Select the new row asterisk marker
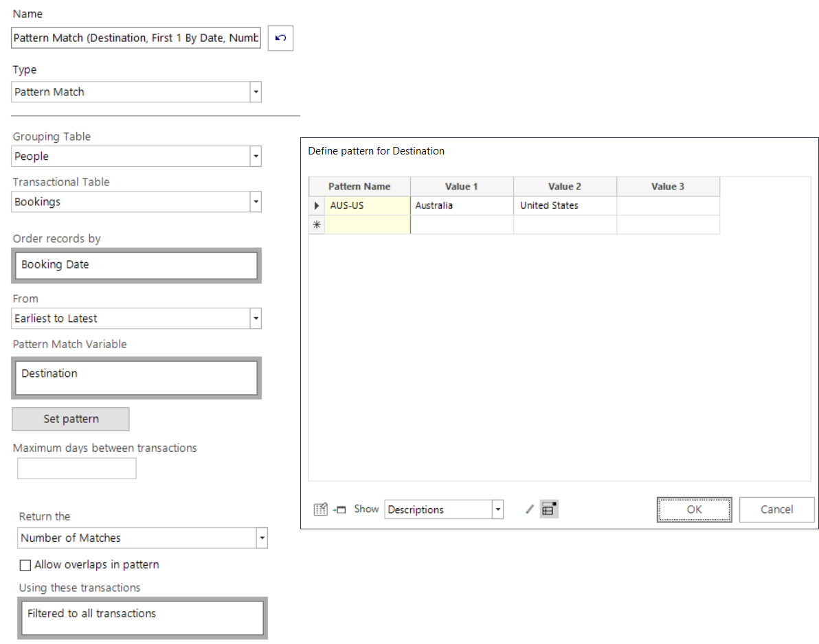This screenshot has height=644, width=819. (317, 225)
